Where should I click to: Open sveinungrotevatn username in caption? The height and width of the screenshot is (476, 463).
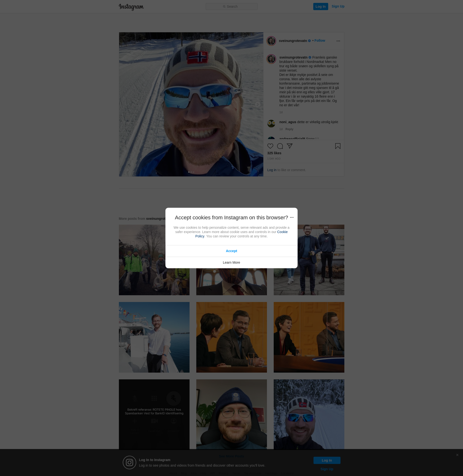tap(293, 57)
